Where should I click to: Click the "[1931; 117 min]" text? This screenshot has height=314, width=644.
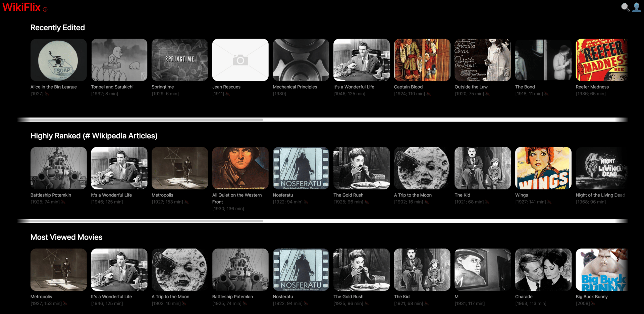pyautogui.click(x=470, y=304)
